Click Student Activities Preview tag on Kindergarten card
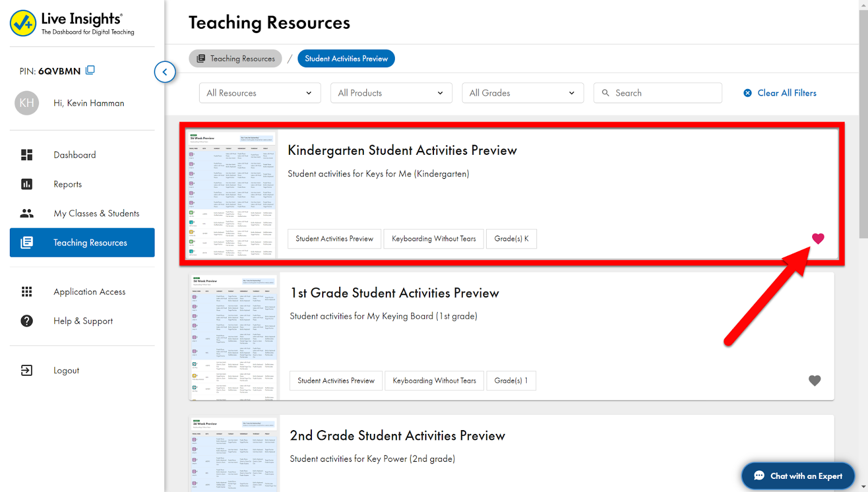868x492 pixels. pyautogui.click(x=334, y=239)
